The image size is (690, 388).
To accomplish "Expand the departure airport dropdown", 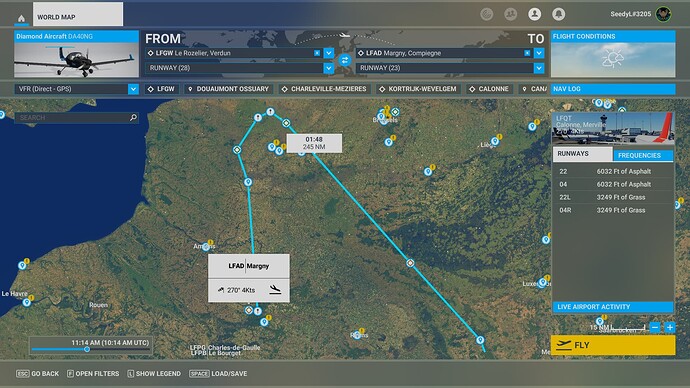I will coord(329,53).
